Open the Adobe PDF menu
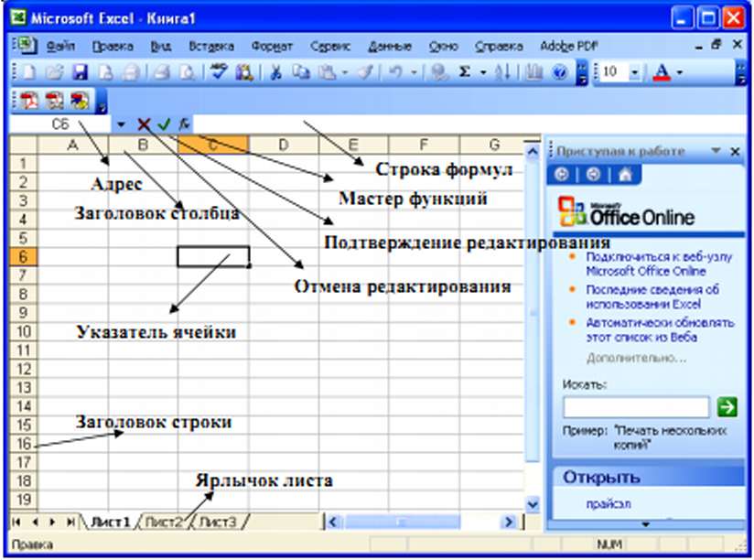The image size is (754, 560). point(569,46)
